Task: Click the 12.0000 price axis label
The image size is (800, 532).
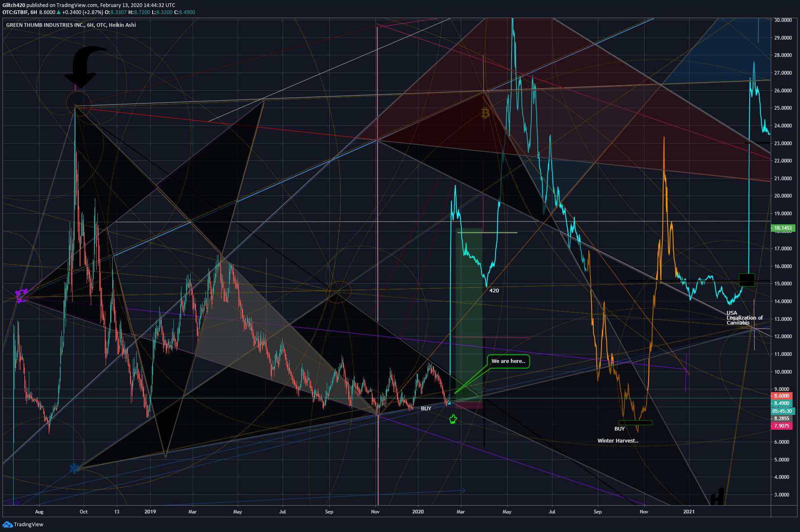Action: [783, 337]
